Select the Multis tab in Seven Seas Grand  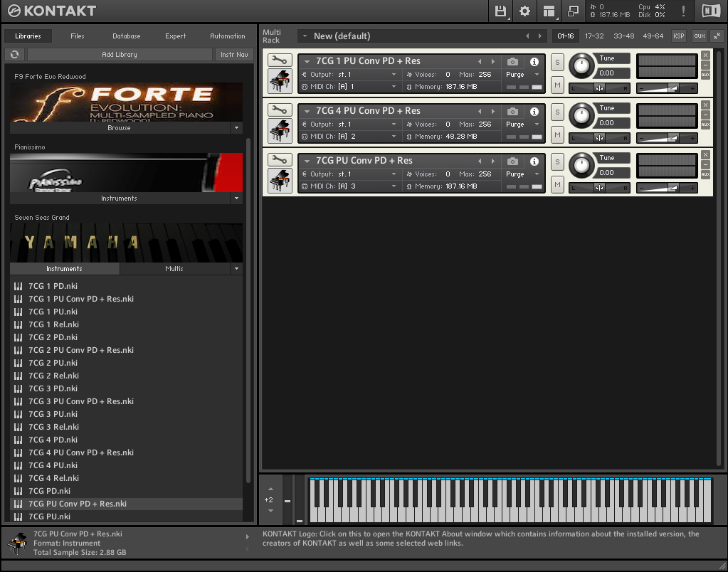pos(174,268)
